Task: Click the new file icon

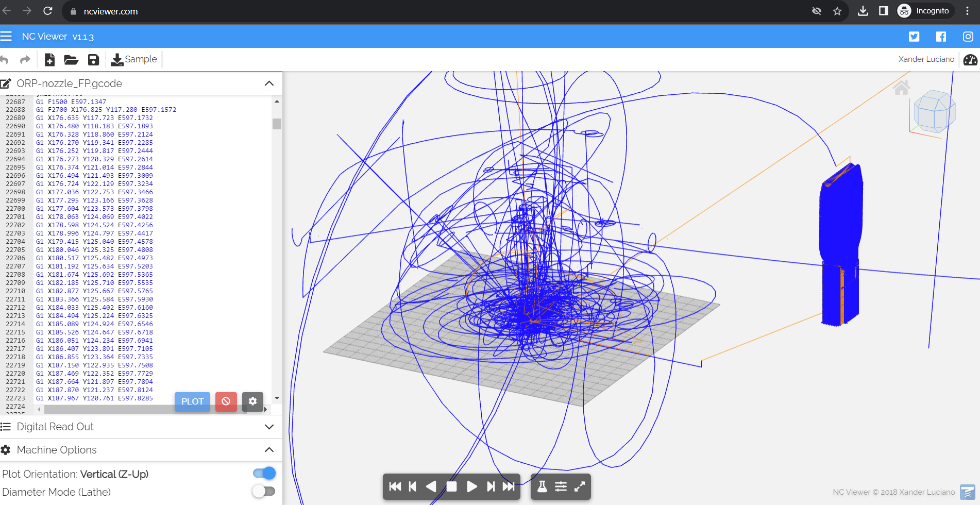Action: [49, 60]
